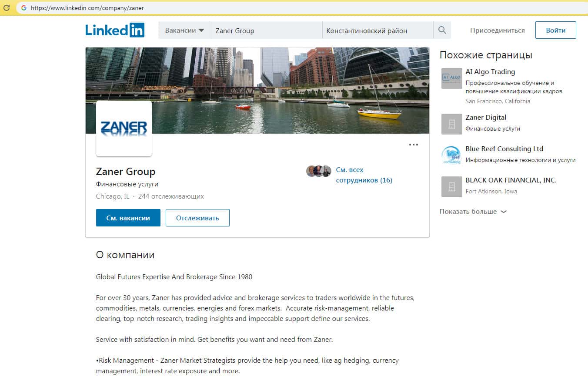Click the Service with satisfaction in mind sentence
The height and width of the screenshot is (388, 588).
[x=214, y=340]
